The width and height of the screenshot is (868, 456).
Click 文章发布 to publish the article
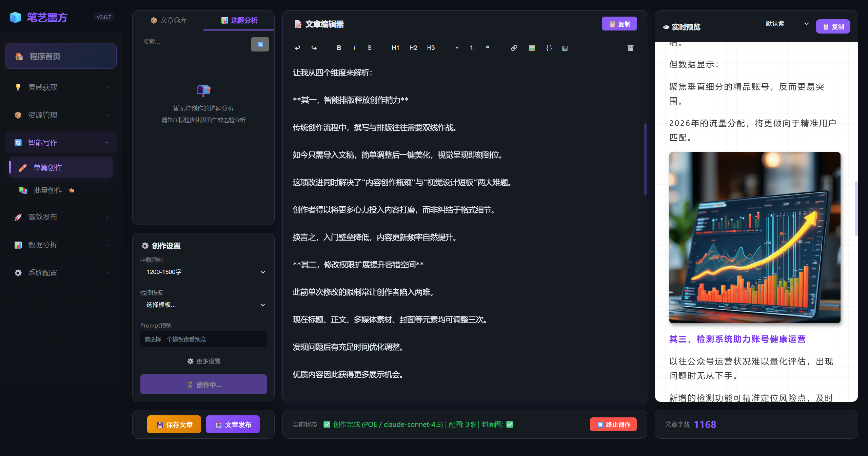233,424
